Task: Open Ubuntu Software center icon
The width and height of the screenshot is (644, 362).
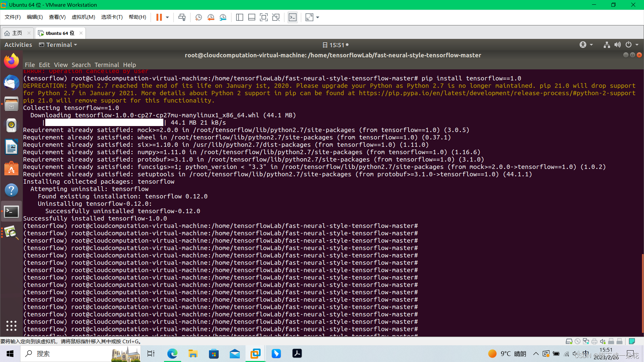Action: click(x=11, y=168)
